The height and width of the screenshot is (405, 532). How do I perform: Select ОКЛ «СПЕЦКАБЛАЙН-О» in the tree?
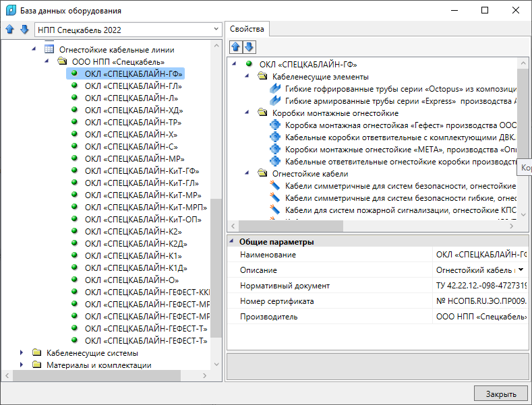(131, 280)
